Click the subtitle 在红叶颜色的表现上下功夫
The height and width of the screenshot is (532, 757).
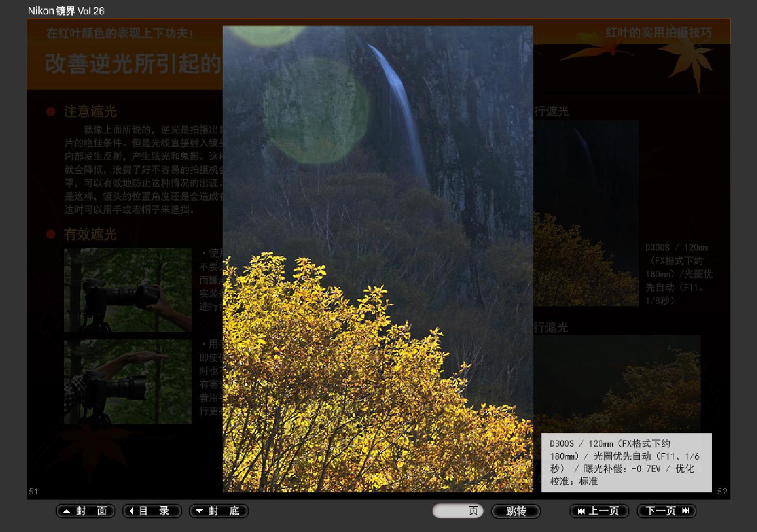(119, 34)
